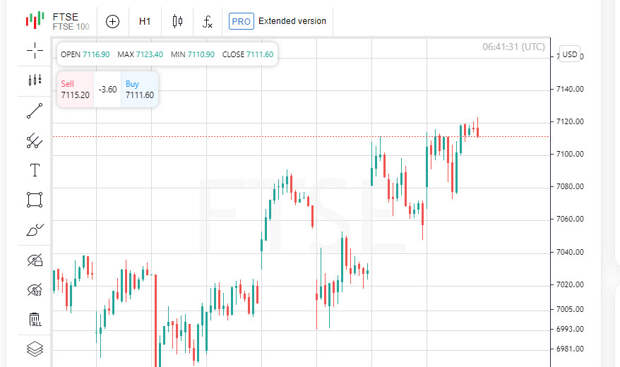
Task: Click the PRO badge
Action: pyautogui.click(x=241, y=21)
